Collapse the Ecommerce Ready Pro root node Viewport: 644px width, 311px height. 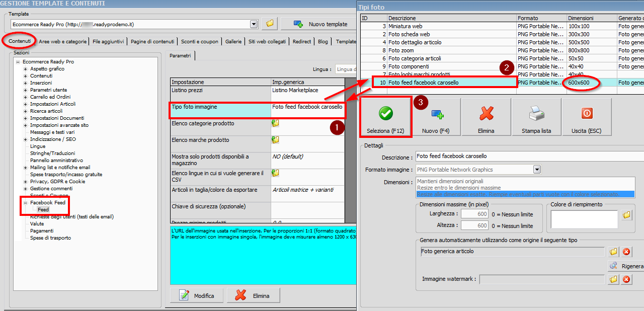click(x=18, y=62)
